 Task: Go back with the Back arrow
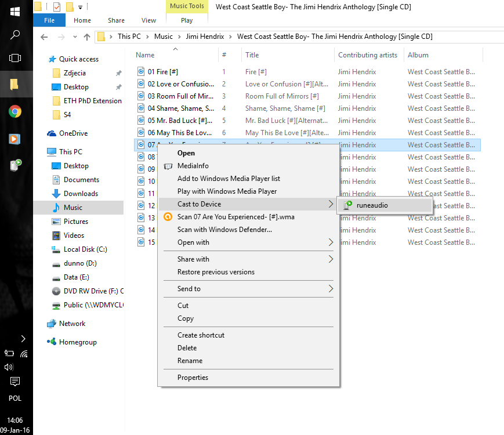coord(44,37)
